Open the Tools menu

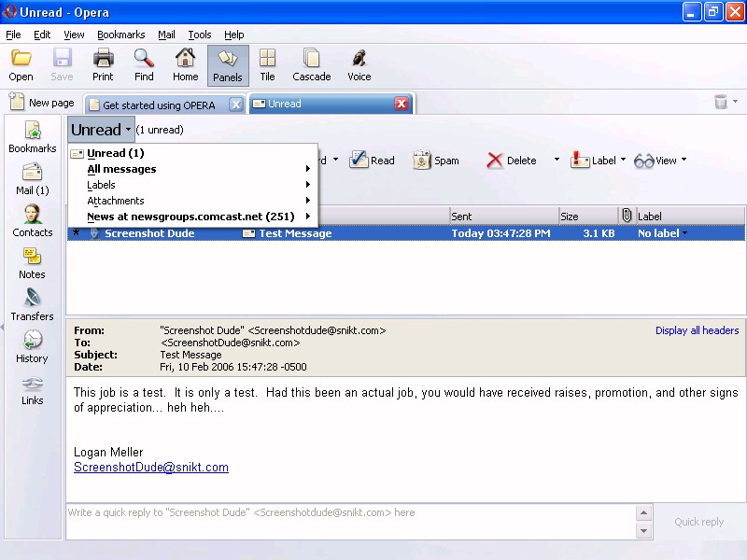[x=200, y=35]
